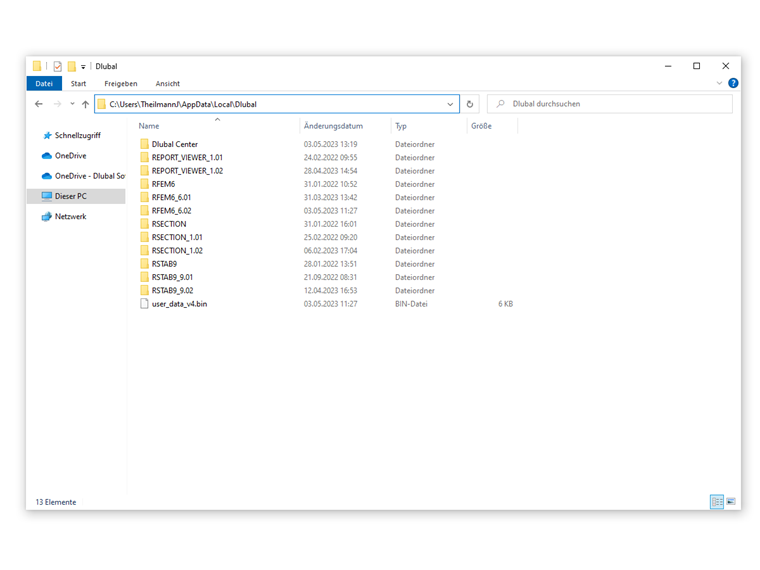Click the Dlubal durchsuchen search box
This screenshot has width=760, height=570.
(610, 104)
